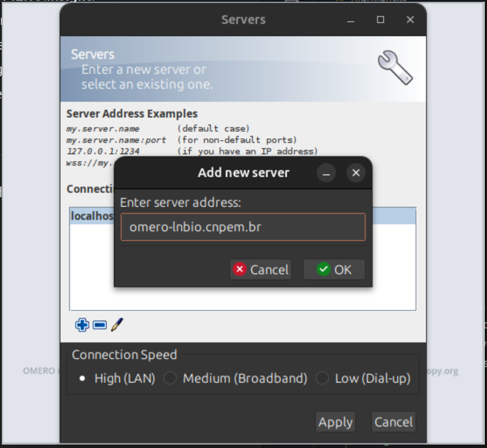
Task: Click Apply to save server settings
Action: [335, 422]
